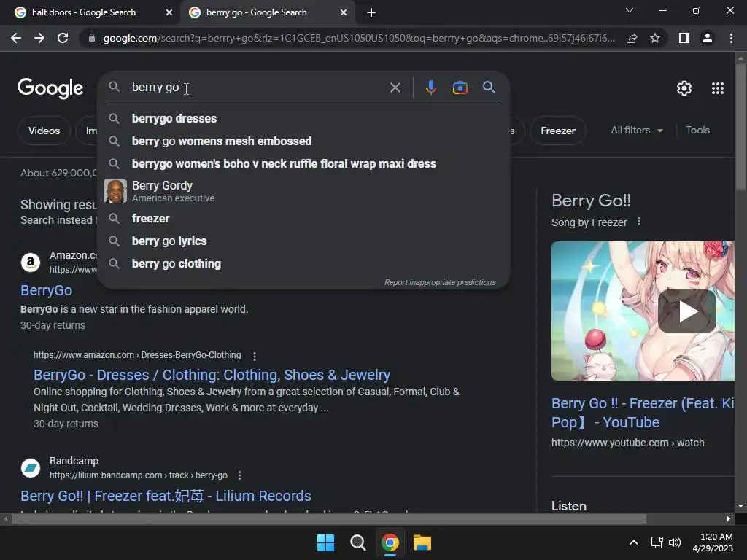Click the Amazon site favicon
This screenshot has width=747, height=560.
click(x=31, y=262)
